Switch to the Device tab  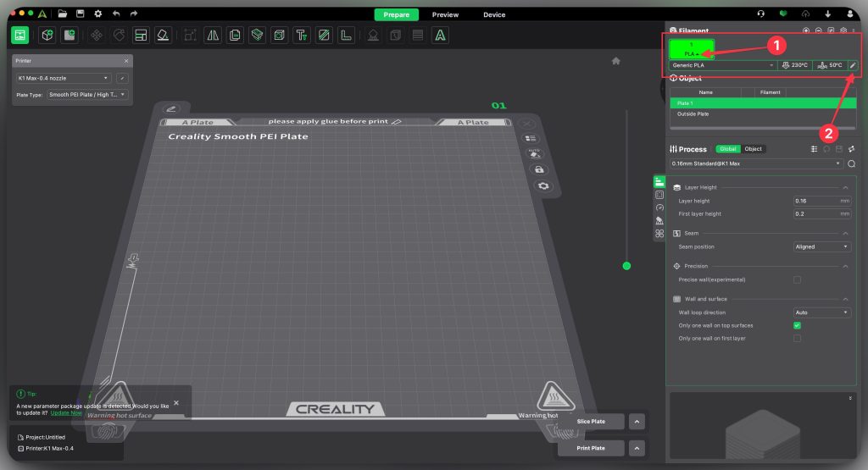click(x=494, y=14)
